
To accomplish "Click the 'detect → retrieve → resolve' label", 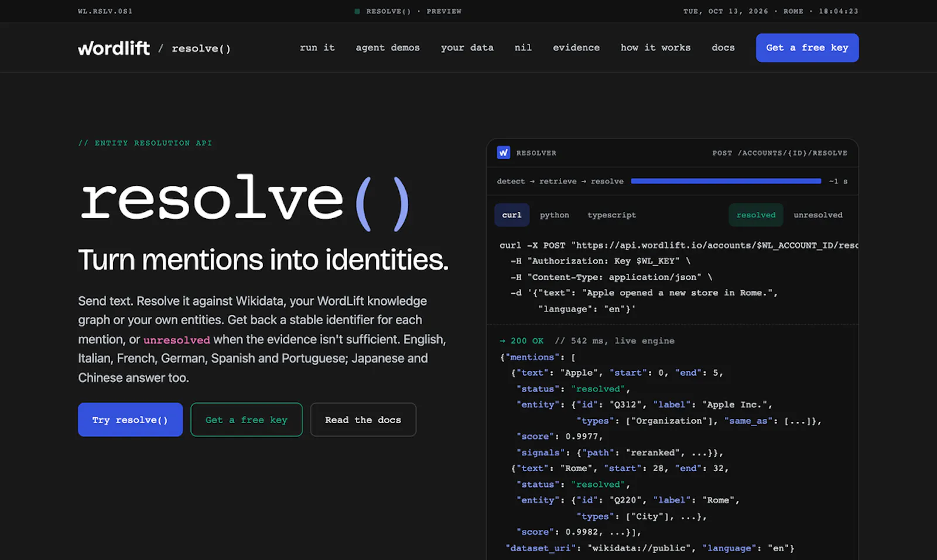I will tap(560, 181).
